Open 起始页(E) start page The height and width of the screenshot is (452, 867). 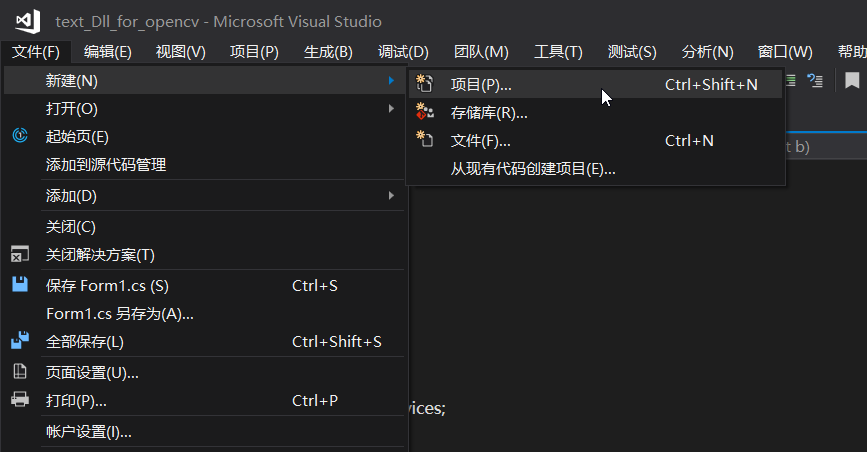coord(205,136)
